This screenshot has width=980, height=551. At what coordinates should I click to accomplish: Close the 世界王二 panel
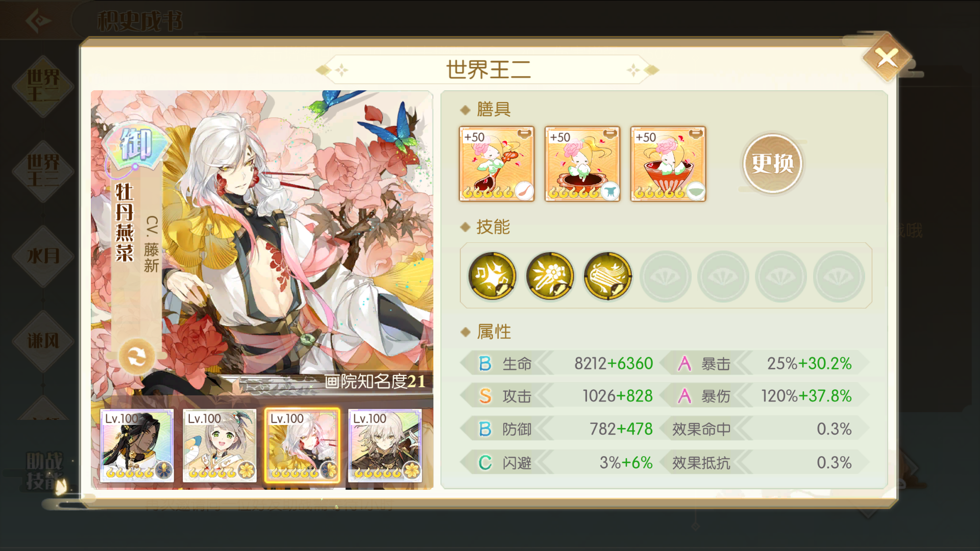(x=887, y=58)
